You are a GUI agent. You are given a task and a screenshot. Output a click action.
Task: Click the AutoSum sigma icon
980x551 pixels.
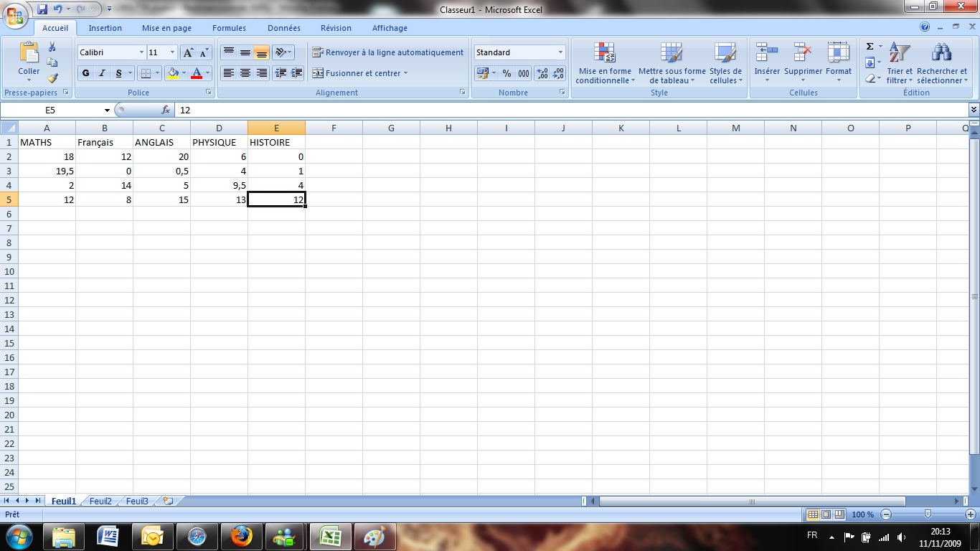870,47
